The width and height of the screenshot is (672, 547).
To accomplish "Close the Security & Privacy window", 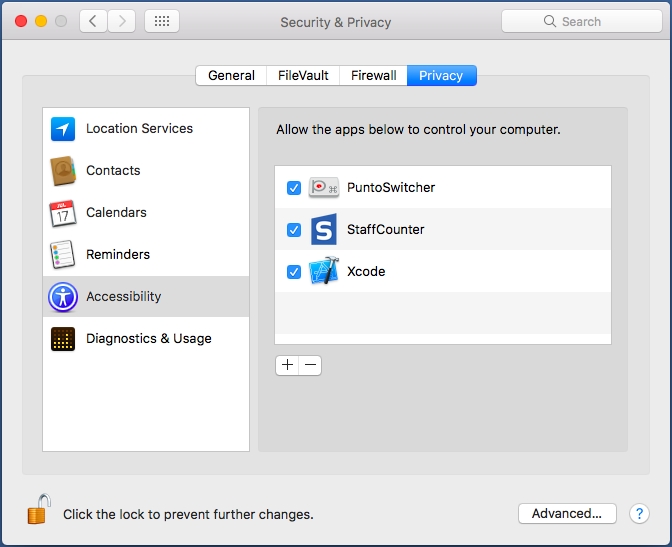I will (x=21, y=21).
